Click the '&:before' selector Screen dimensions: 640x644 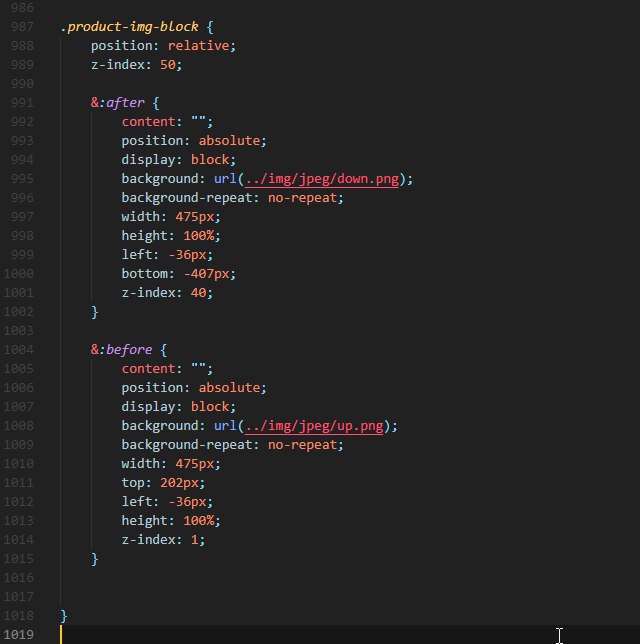point(121,350)
